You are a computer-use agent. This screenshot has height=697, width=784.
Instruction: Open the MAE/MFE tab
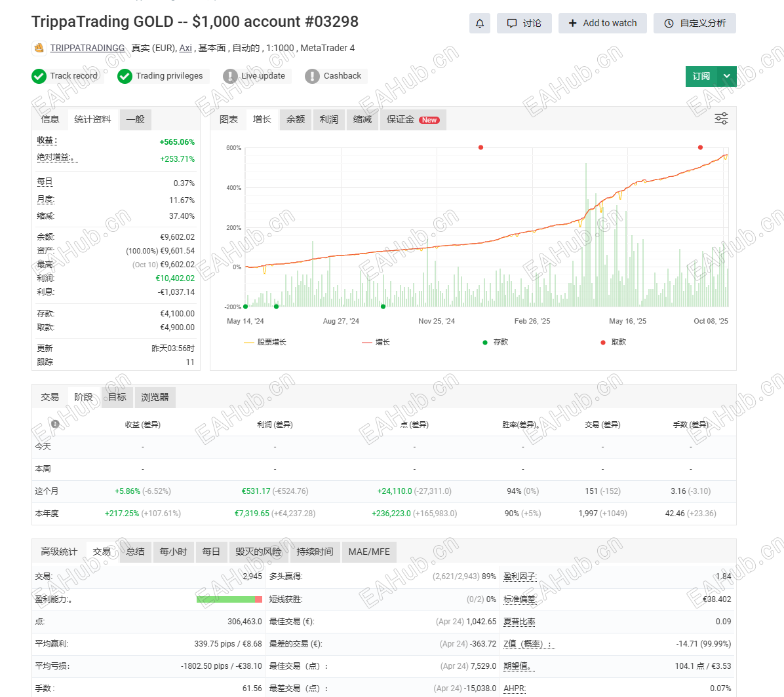(369, 552)
